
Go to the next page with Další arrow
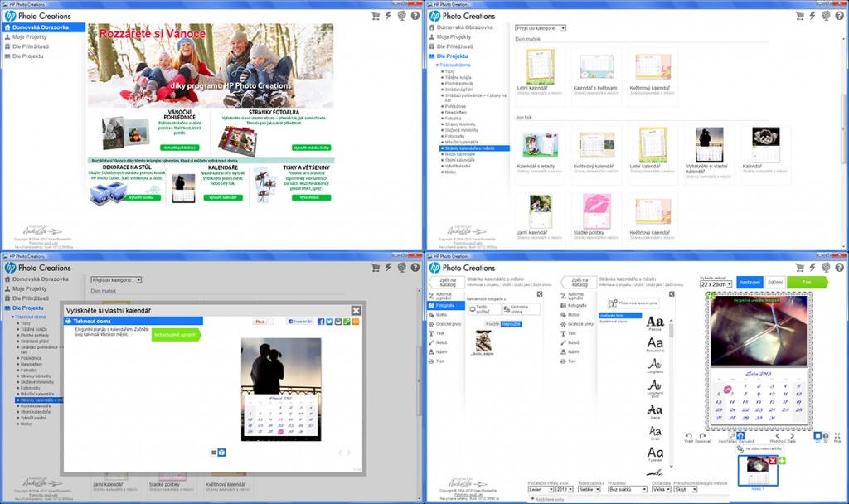(792, 435)
